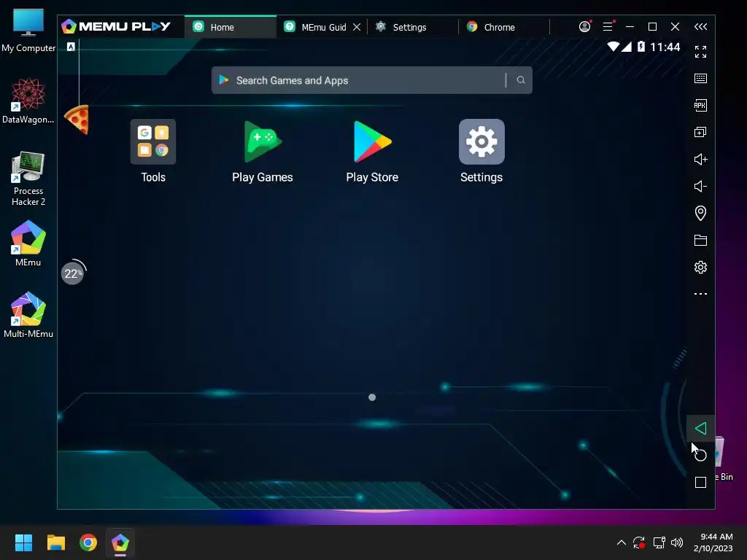
Task: Click the keyboard input indicator A icon
Action: click(x=71, y=47)
